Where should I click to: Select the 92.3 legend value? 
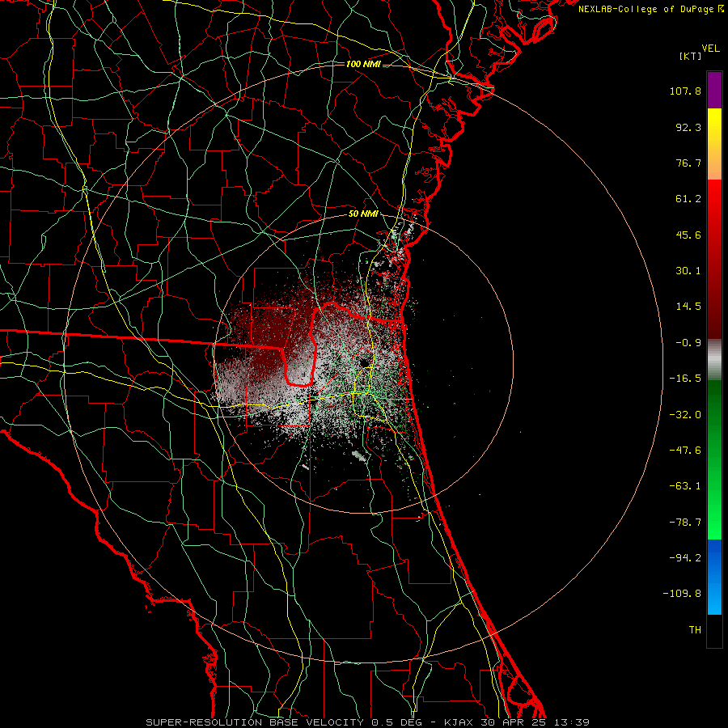[688, 127]
